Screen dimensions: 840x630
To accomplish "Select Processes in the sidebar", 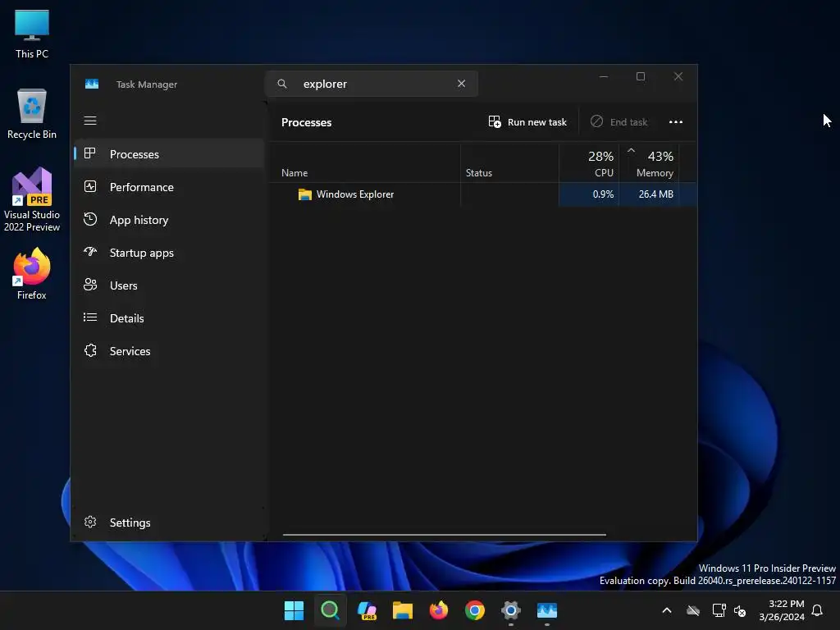I will (169, 154).
